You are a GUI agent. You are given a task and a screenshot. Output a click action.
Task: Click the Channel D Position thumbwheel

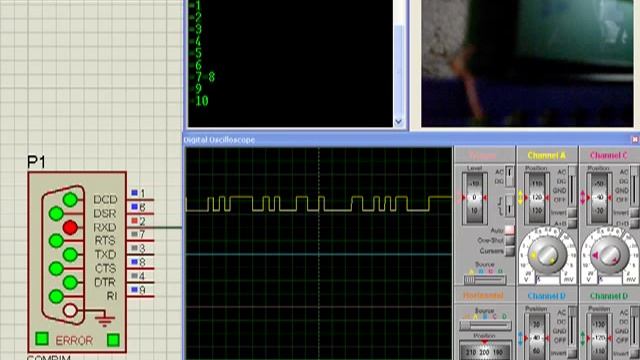coord(599,337)
